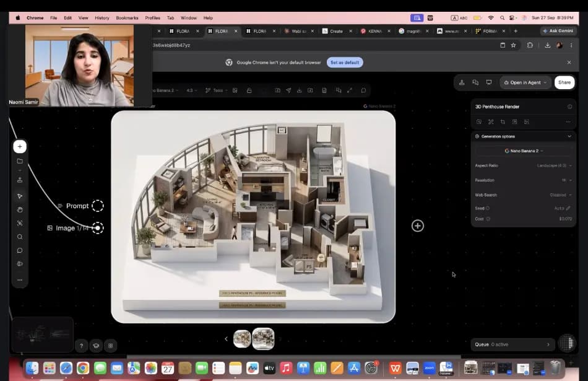Choose model from Nano Banana 2 dropdown in panel
Viewport: 588px width, 381px height.
pos(524,151)
